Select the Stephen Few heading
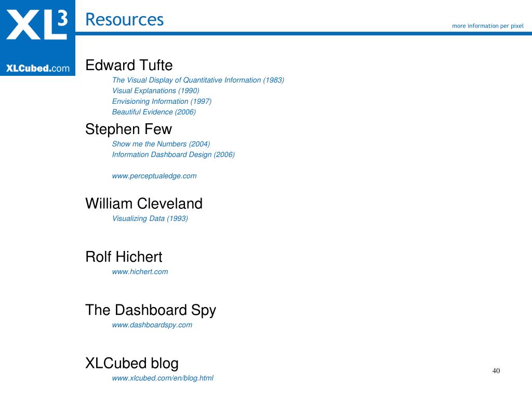 click(129, 129)
